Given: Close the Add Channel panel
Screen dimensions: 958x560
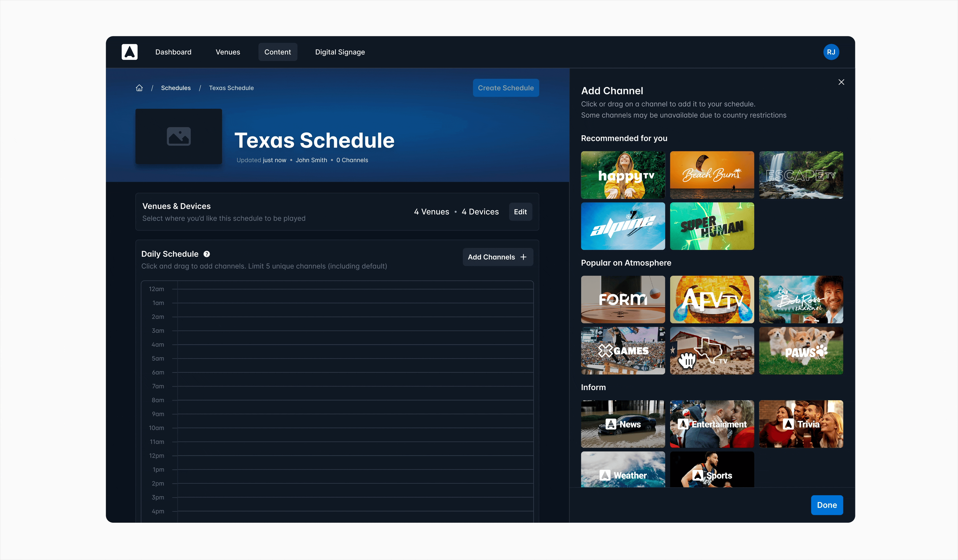Looking at the screenshot, I should point(841,82).
